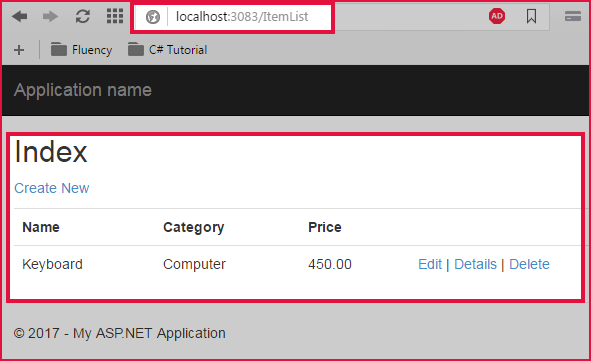Delete the Keyboard item
Image resolution: width=591 pixels, height=361 pixels.
[x=529, y=264]
